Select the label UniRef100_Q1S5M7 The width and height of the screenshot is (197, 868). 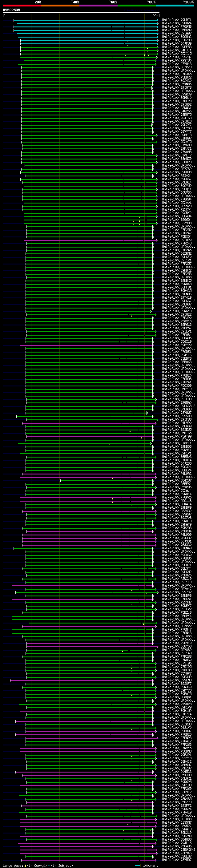[176, 822]
